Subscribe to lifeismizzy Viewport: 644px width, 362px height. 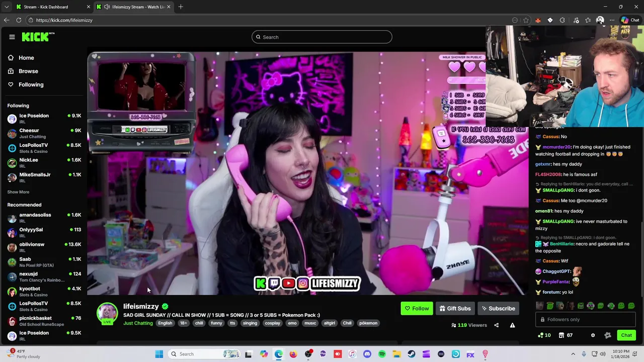pos(498,308)
